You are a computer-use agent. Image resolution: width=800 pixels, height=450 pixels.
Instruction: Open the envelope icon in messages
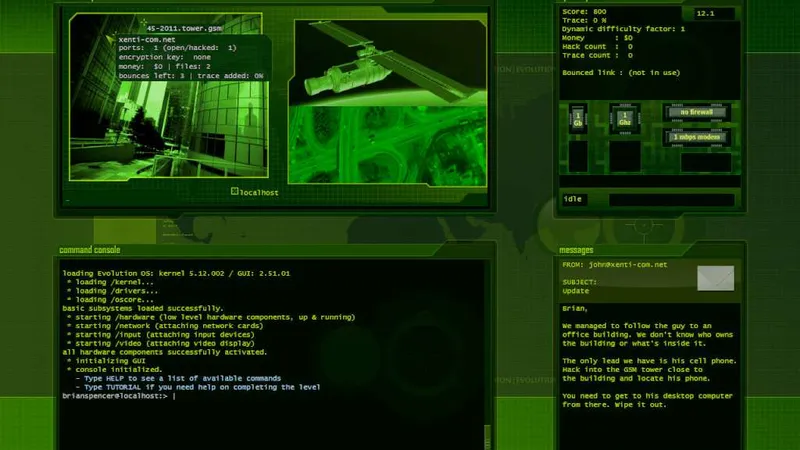point(715,278)
